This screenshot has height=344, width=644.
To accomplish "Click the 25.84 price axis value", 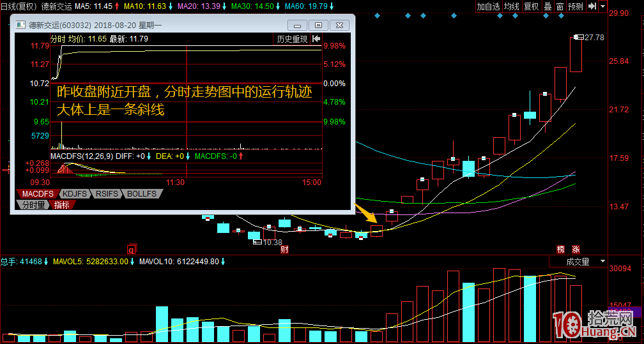I will click(x=619, y=61).
